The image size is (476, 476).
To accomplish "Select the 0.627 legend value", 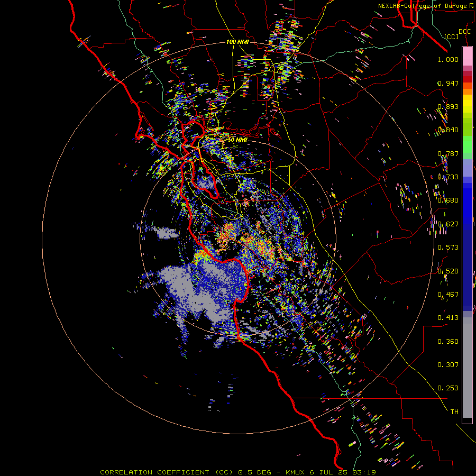I will [448, 224].
